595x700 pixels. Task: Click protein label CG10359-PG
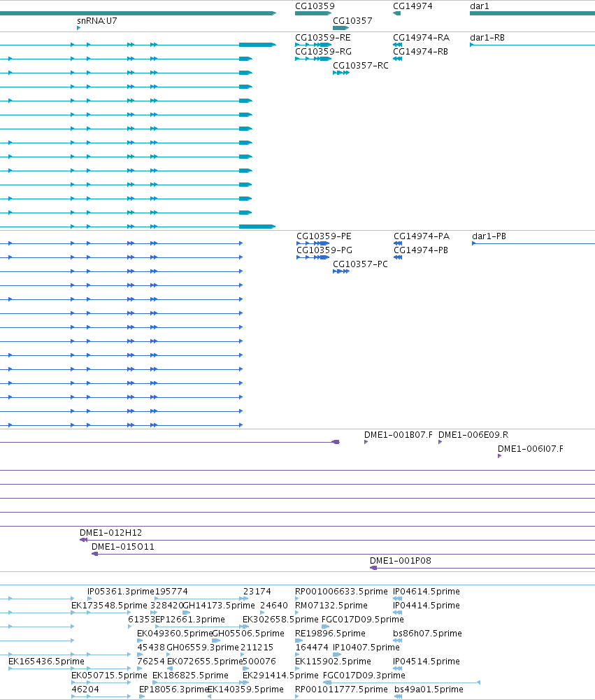324,250
